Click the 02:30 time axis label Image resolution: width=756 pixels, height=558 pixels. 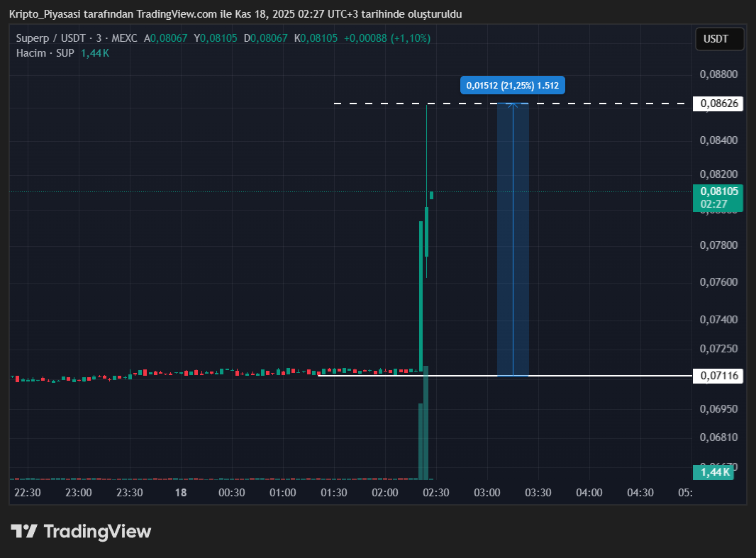pyautogui.click(x=435, y=493)
